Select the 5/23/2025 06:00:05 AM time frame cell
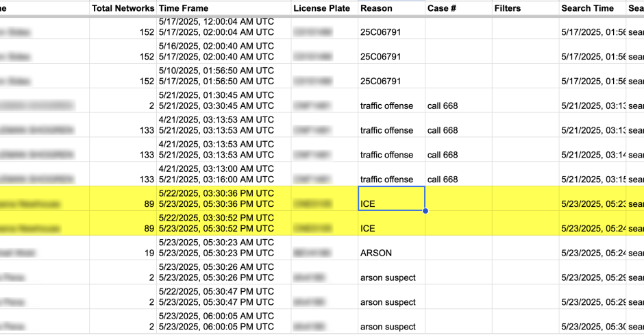Image resolution: width=644 pixels, height=335 pixels. click(224, 322)
